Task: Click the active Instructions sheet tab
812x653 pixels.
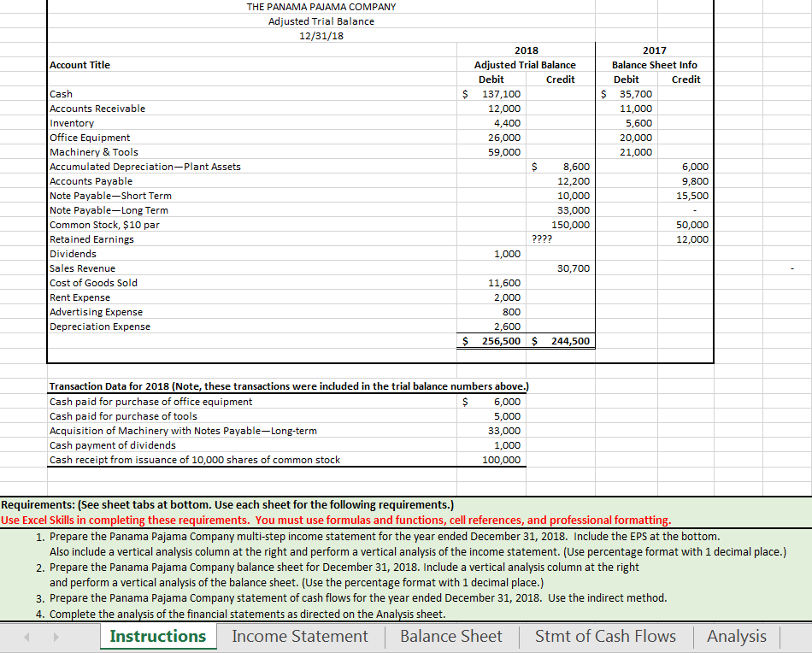Action: tap(157, 636)
